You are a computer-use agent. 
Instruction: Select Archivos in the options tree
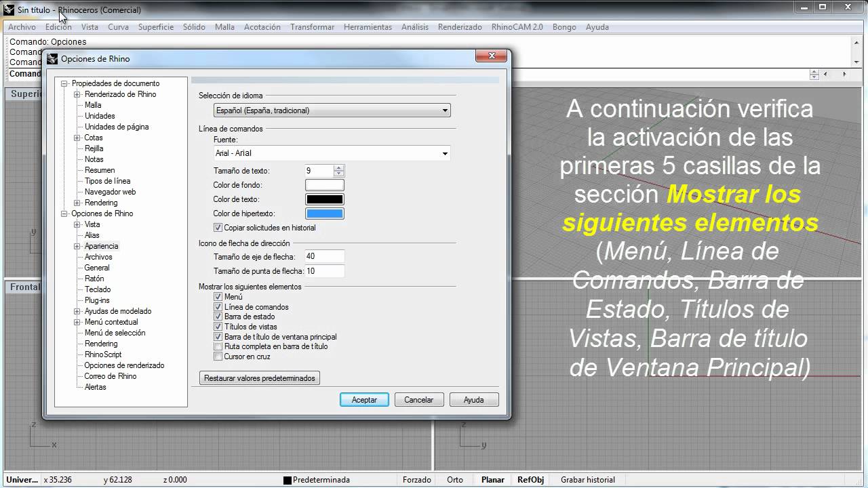point(98,257)
